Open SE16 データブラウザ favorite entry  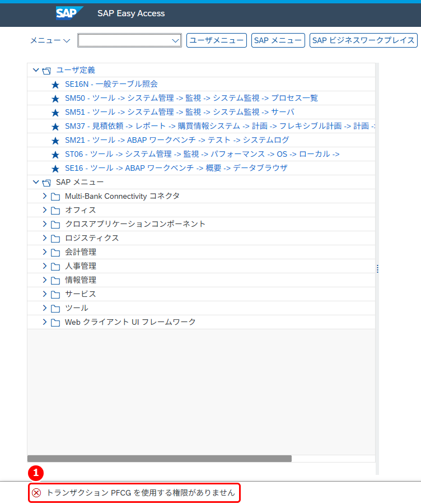pyautogui.click(x=176, y=168)
